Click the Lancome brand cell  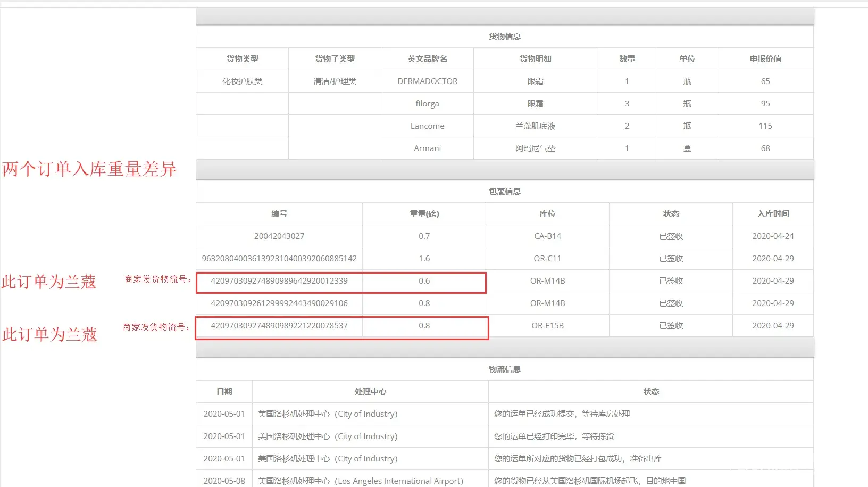pos(427,126)
